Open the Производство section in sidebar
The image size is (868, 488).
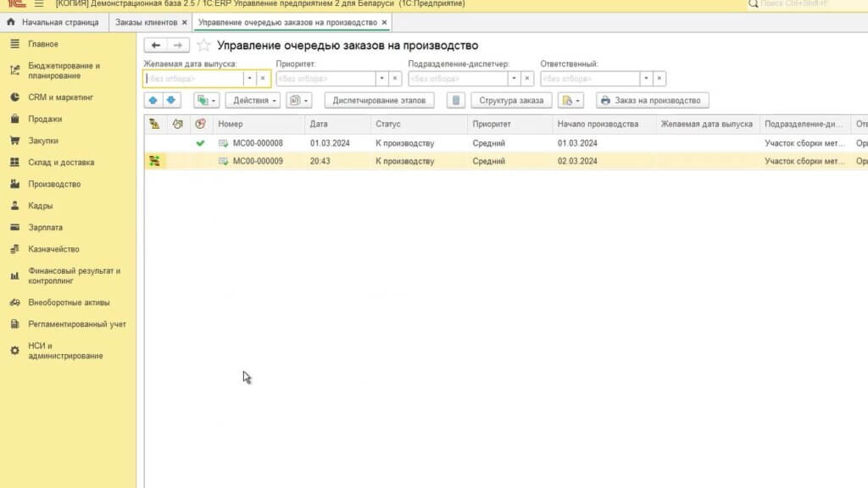coord(54,184)
